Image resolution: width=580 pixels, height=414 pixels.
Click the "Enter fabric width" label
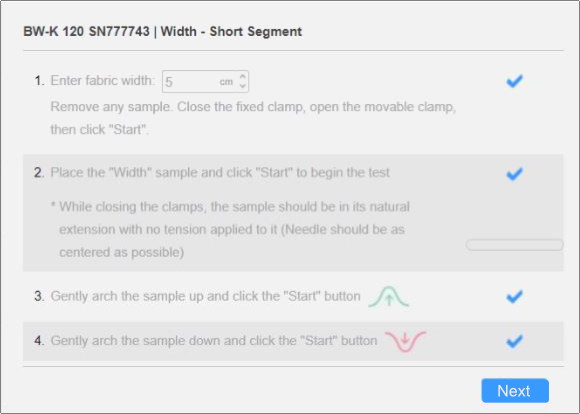pos(102,81)
